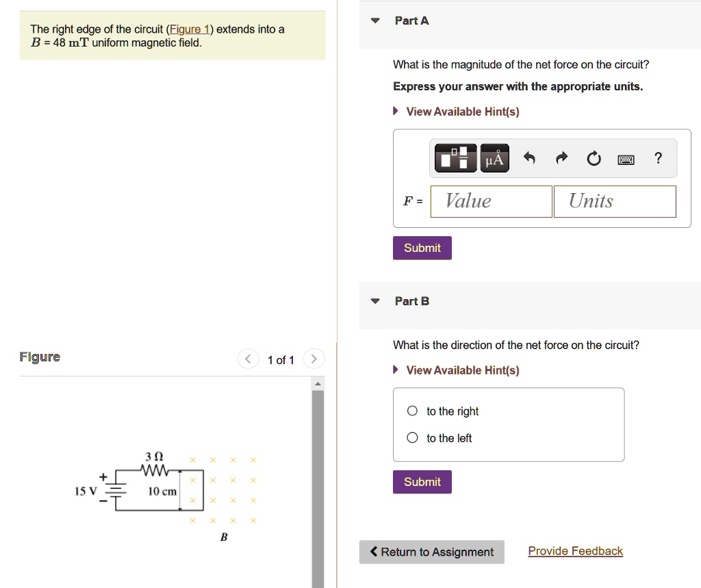Collapse the Part A section
701x588 pixels.
click(x=374, y=21)
